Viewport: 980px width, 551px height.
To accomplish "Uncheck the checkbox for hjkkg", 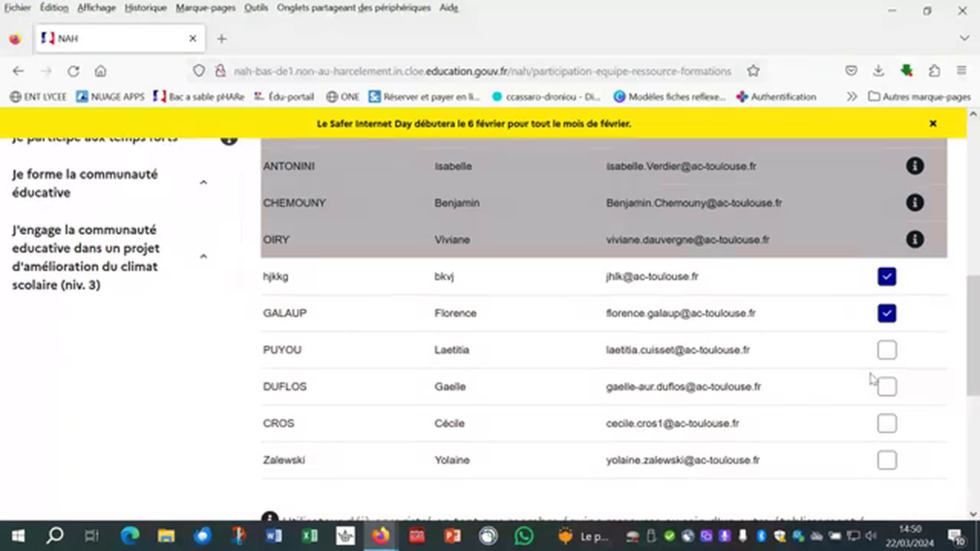I will (x=886, y=276).
